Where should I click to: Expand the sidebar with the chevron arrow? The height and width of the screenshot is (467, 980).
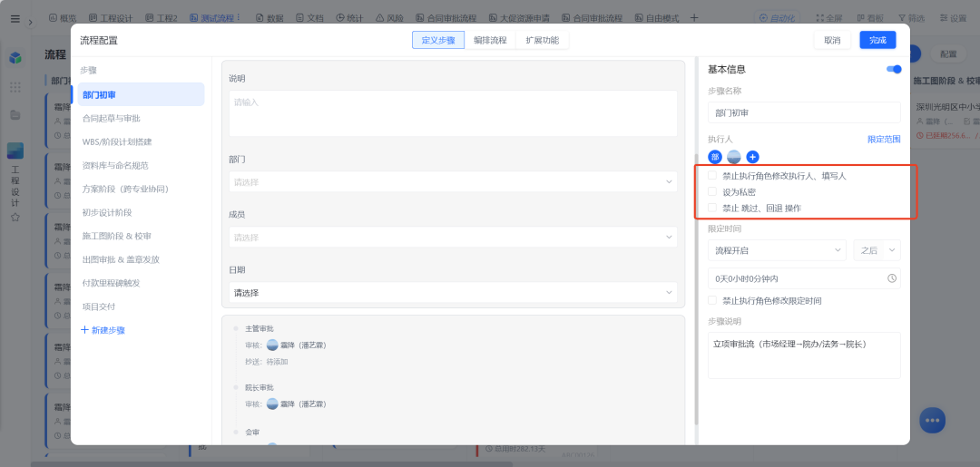tap(31, 23)
